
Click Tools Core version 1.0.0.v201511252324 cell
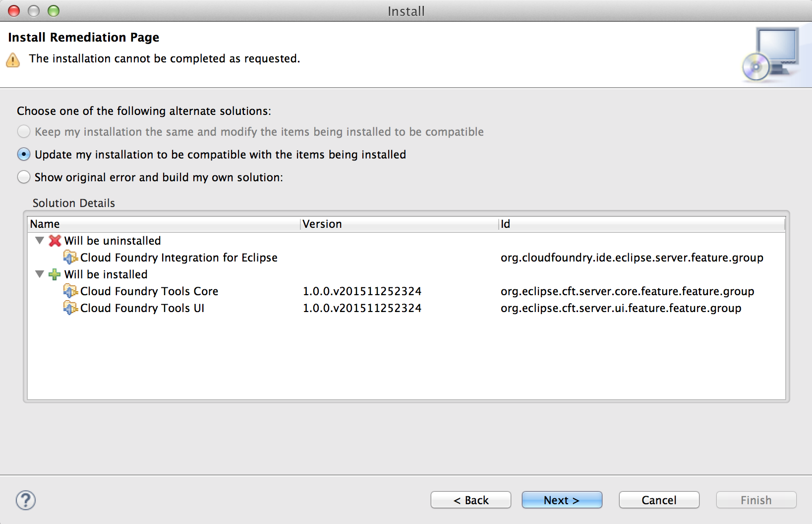coord(362,291)
